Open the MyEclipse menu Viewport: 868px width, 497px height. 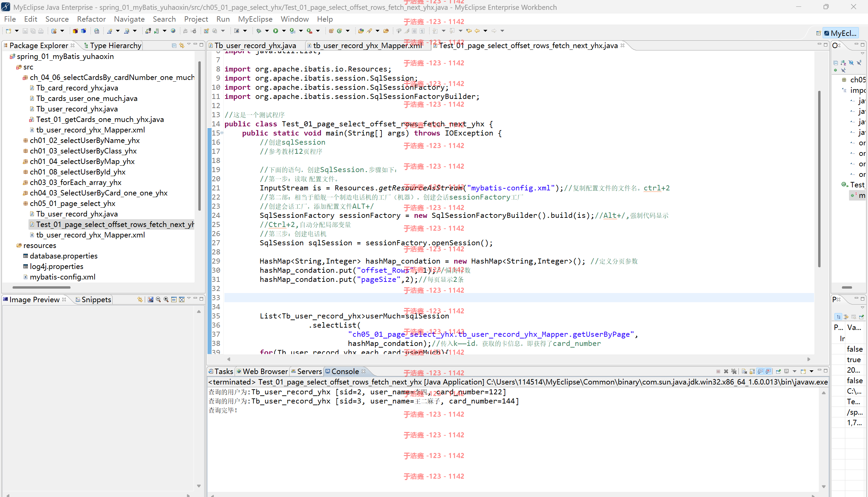[x=255, y=19]
